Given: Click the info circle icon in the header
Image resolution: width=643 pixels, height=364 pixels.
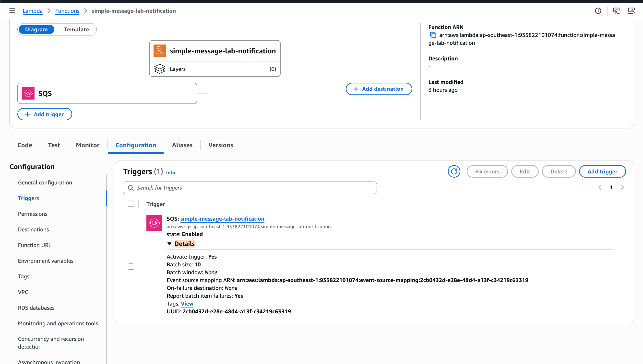Looking at the screenshot, I should [598, 11].
